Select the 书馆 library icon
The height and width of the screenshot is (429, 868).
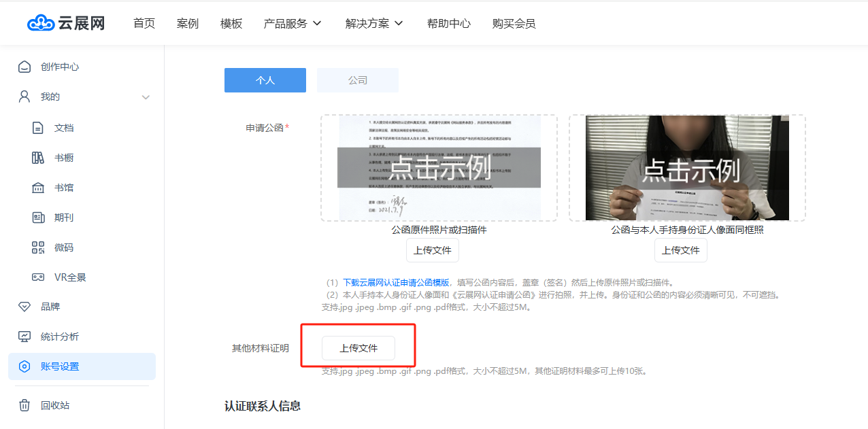click(38, 188)
